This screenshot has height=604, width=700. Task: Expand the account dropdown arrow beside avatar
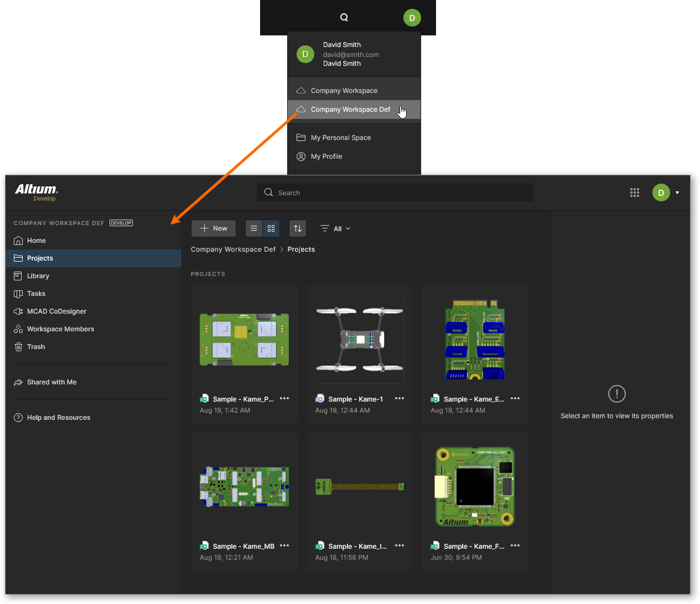coord(677,193)
